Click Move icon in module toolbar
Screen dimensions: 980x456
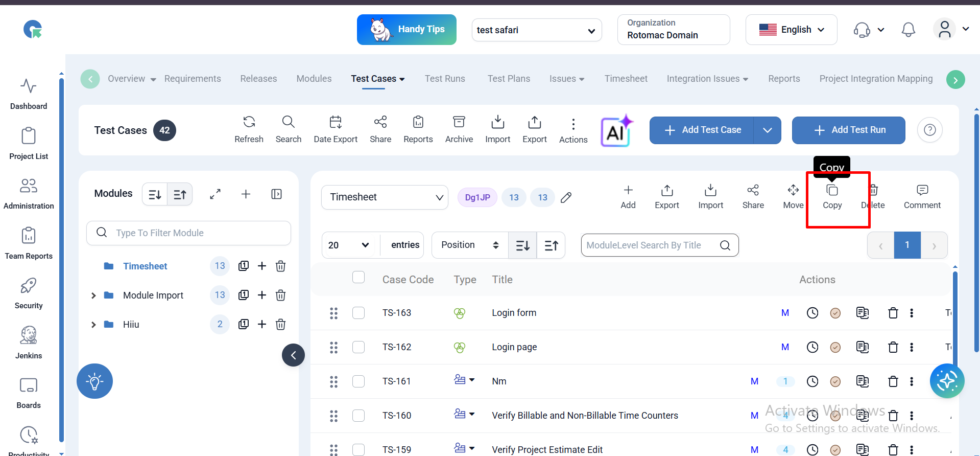click(x=793, y=191)
